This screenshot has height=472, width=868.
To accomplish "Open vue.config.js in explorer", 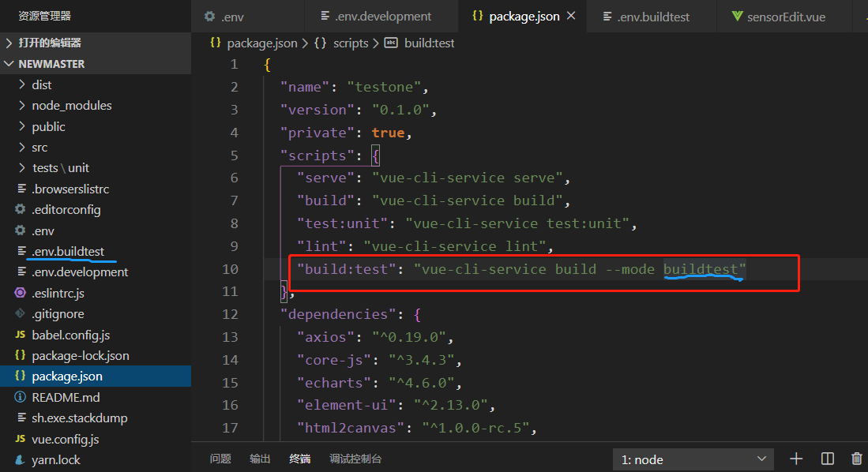I will [96, 439].
